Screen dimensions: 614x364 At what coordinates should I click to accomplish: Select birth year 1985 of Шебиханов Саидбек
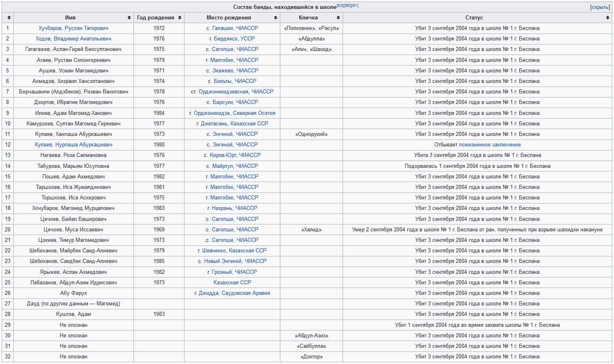[159, 261]
